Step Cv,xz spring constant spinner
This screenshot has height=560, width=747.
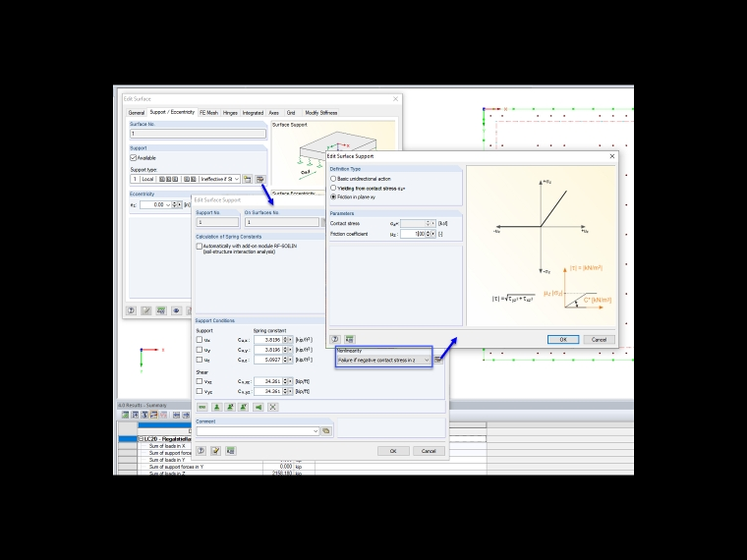click(285, 381)
